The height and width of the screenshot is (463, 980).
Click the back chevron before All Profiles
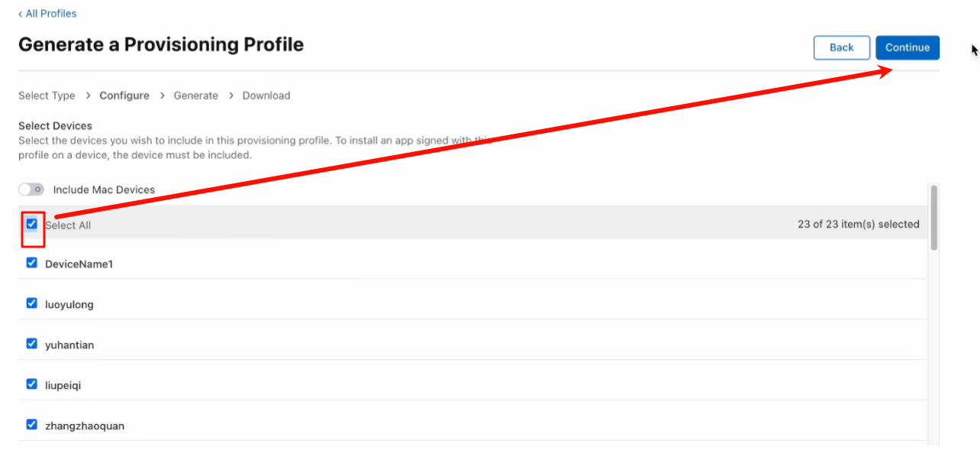(x=21, y=14)
